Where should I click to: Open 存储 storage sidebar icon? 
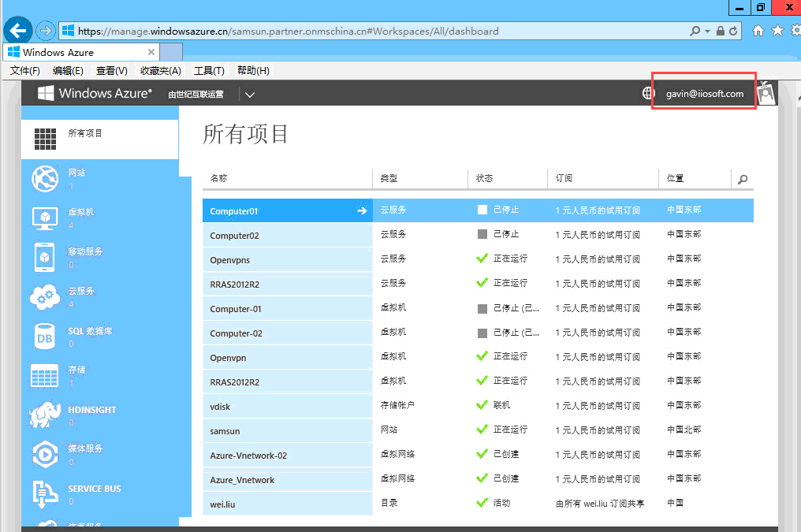click(44, 376)
